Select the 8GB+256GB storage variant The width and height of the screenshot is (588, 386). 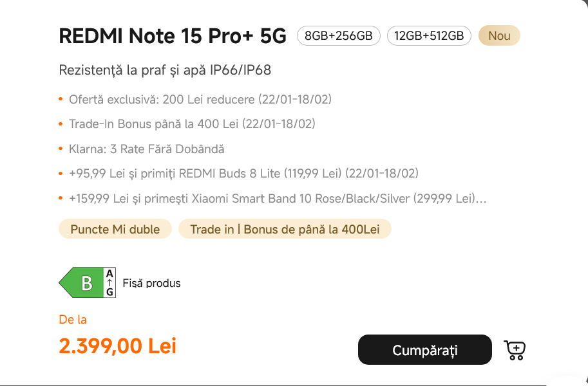tap(339, 36)
